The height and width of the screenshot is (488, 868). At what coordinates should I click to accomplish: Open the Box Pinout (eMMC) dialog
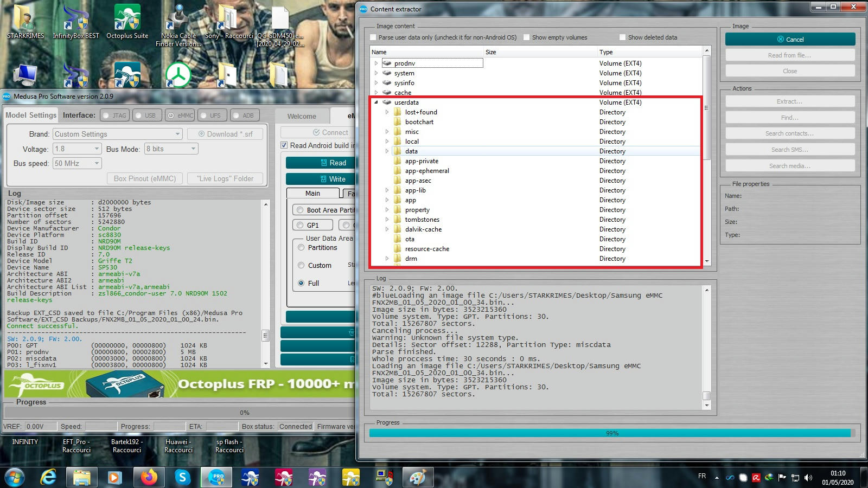[144, 178]
